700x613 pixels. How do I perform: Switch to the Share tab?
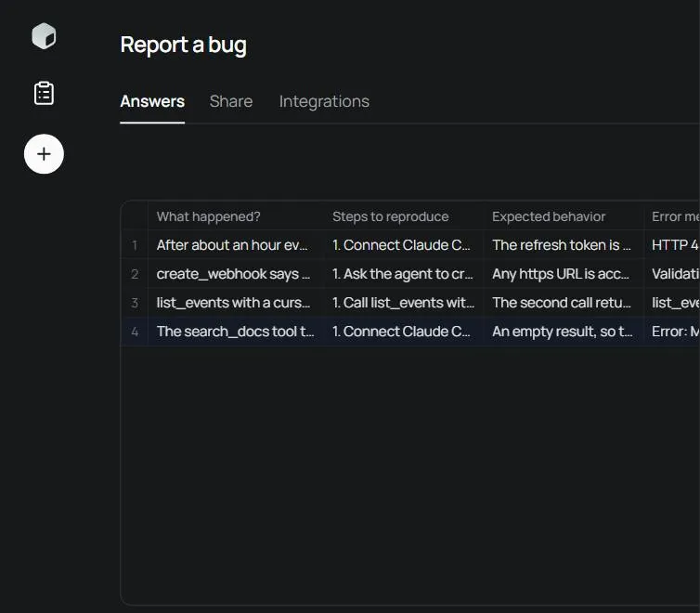pos(231,101)
